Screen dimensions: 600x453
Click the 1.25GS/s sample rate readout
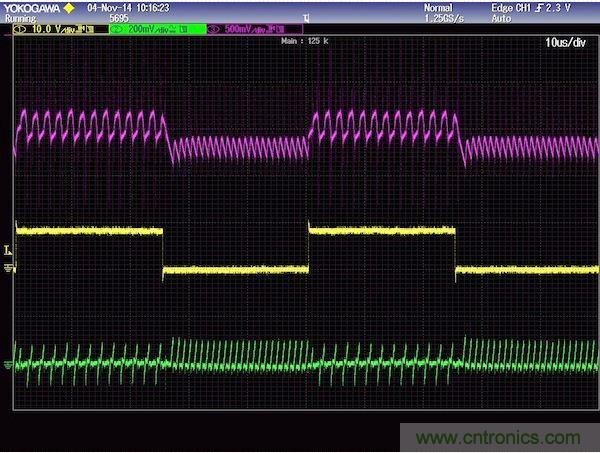coord(446,18)
